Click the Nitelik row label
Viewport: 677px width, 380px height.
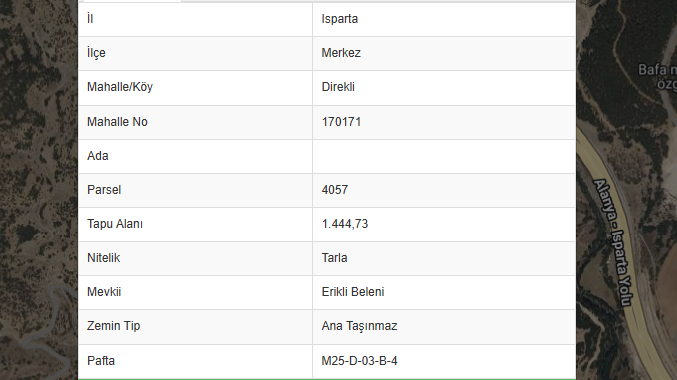(x=103, y=258)
